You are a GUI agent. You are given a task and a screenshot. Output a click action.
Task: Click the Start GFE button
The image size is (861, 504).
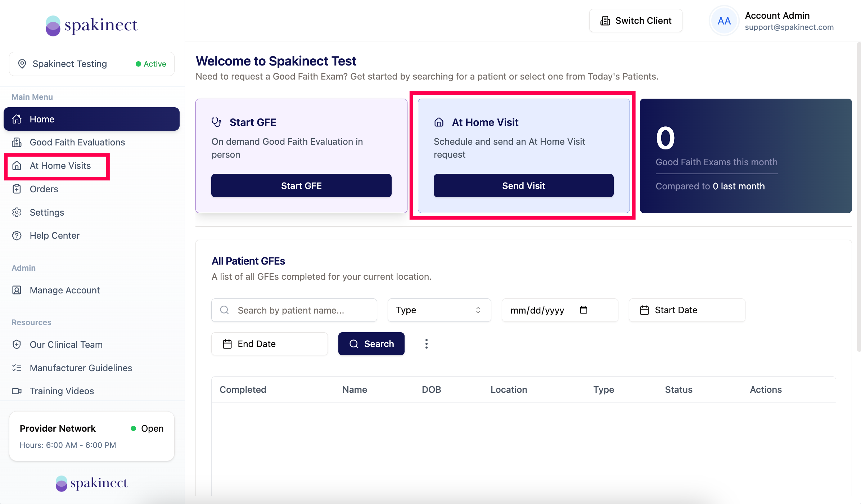301,186
